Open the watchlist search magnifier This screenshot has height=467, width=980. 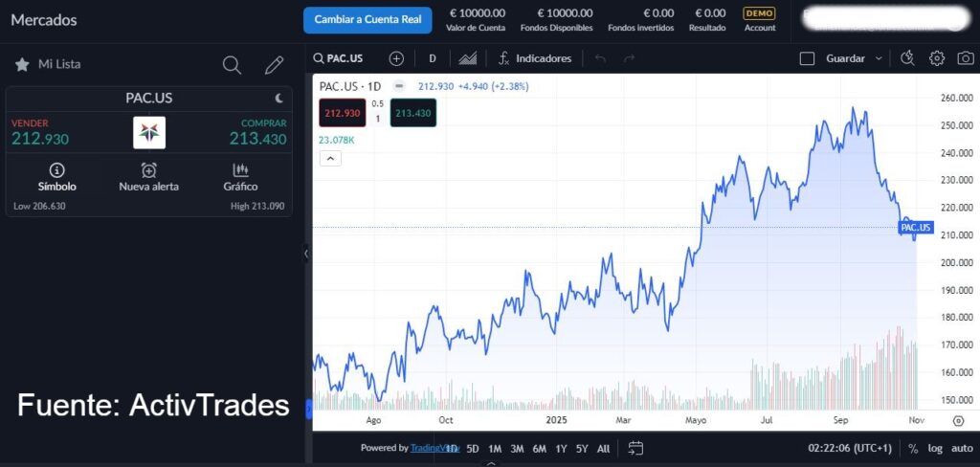(x=232, y=65)
